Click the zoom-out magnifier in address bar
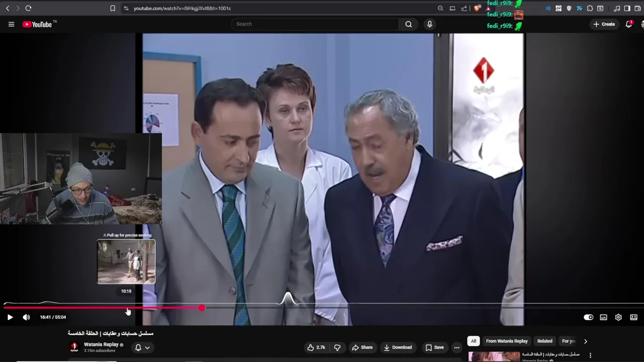Screen dimensions: 644x362 (441, 8)
